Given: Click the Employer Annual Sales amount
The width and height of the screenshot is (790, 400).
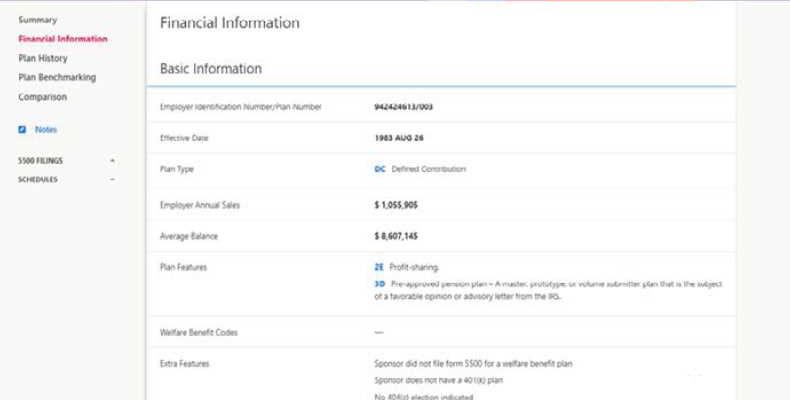Looking at the screenshot, I should point(395,205).
